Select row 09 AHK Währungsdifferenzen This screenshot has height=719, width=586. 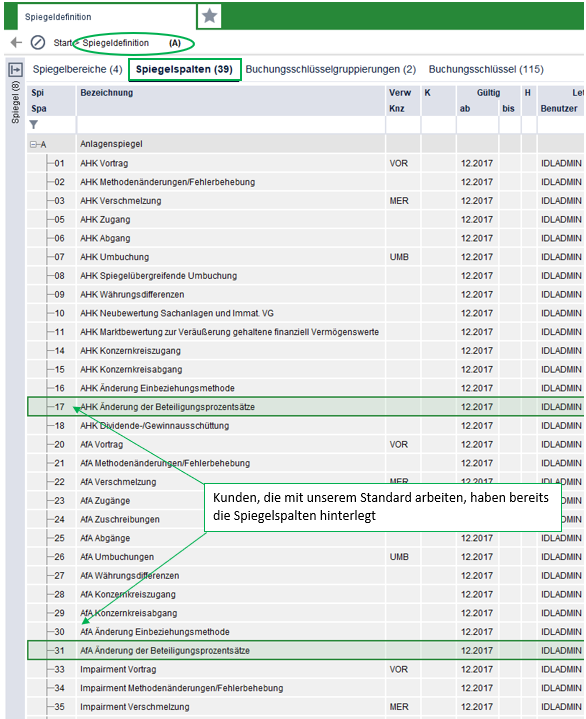click(305, 295)
